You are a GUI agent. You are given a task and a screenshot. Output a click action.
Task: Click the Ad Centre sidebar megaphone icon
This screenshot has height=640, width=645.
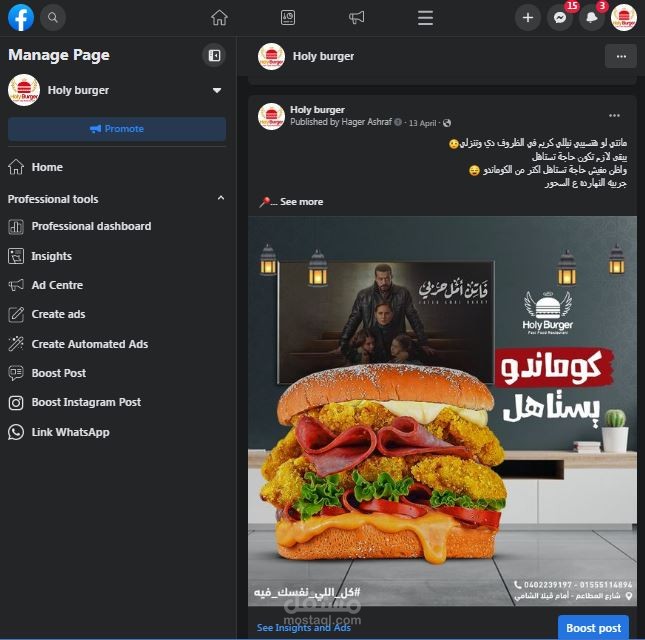point(16,285)
